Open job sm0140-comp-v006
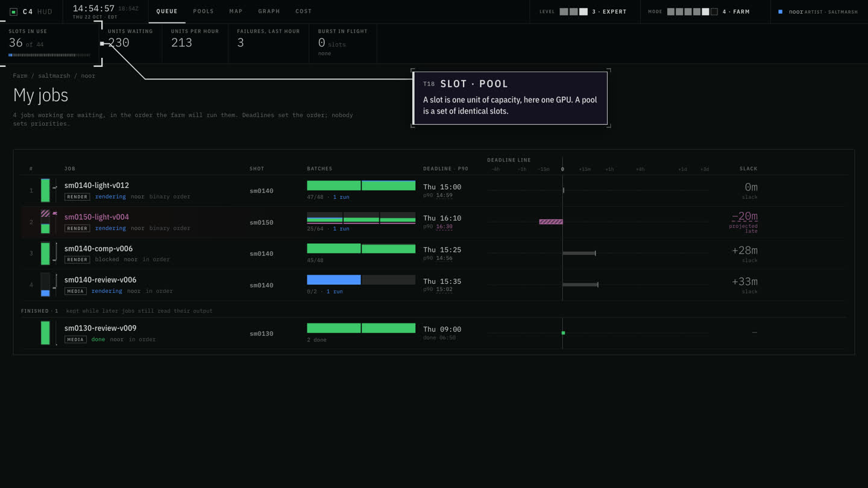Viewport: 868px width, 488px height. click(98, 248)
